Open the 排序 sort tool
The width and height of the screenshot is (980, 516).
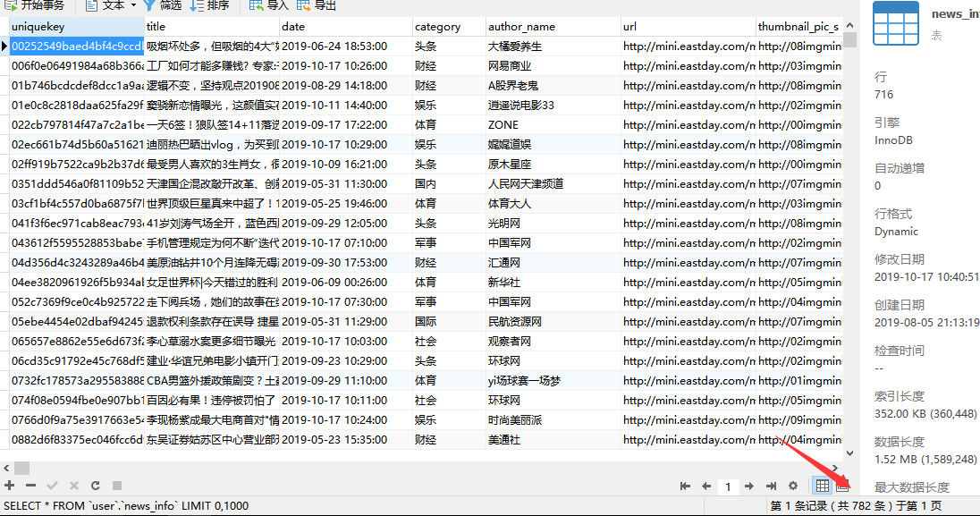pos(210,5)
